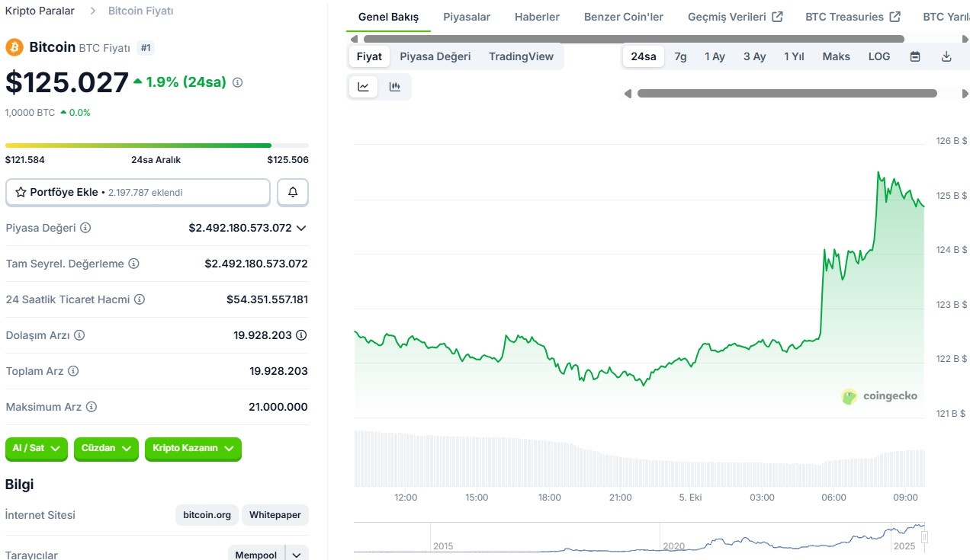Select Piyasa Değeri chart toggle
The image size is (970, 560).
point(435,56)
